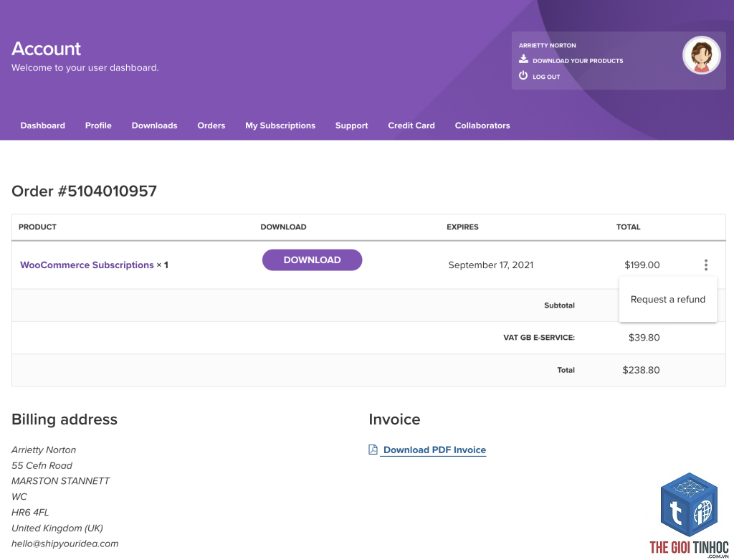This screenshot has height=560, width=734.
Task: Click the Invoice heading
Action: tap(394, 419)
